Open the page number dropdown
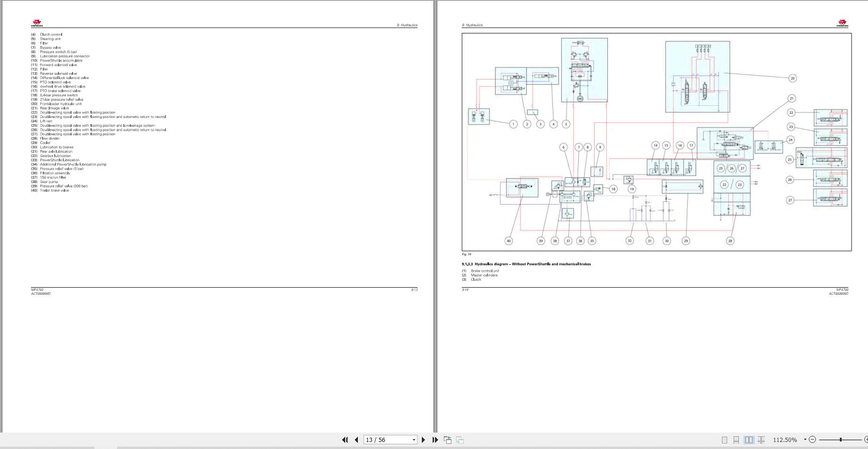 (414, 440)
